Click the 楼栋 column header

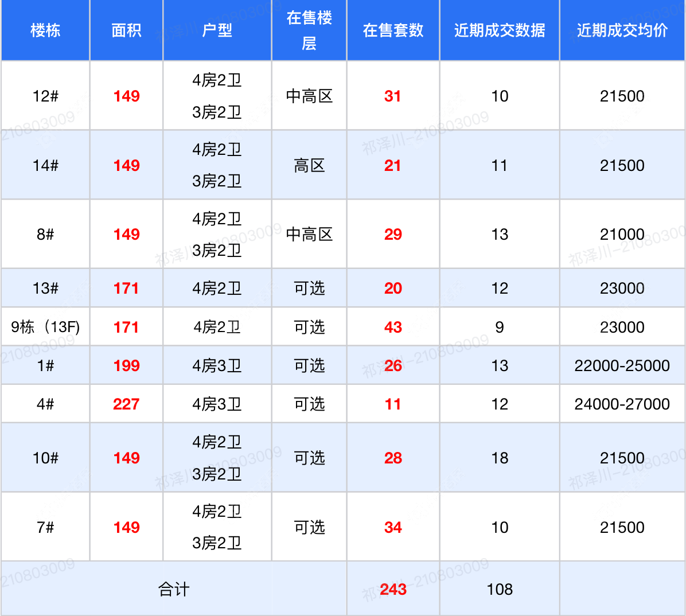pos(45,30)
